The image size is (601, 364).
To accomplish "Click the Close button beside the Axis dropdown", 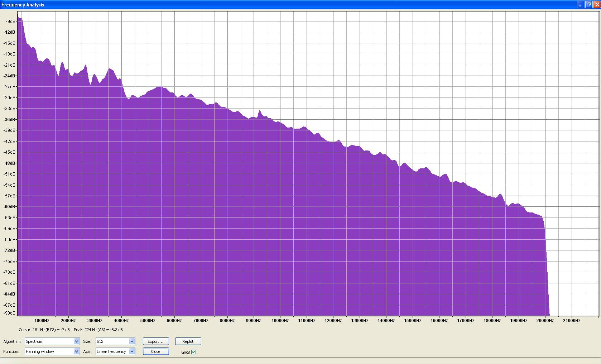I will (x=155, y=351).
